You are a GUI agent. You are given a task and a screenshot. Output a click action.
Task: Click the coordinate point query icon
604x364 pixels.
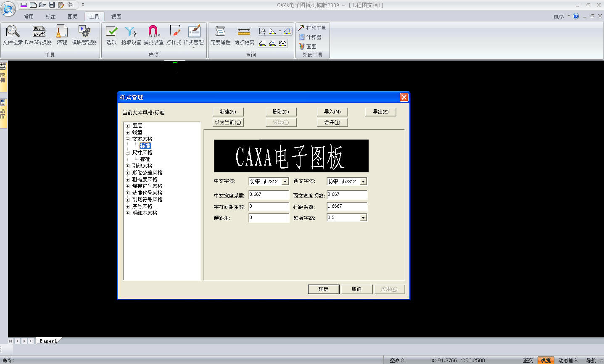point(262,31)
